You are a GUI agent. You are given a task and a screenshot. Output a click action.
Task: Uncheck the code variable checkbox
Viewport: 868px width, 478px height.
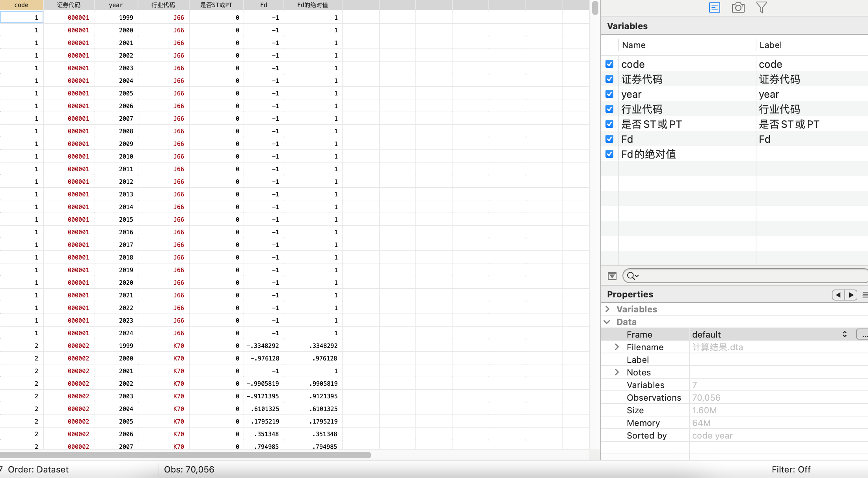[609, 64]
